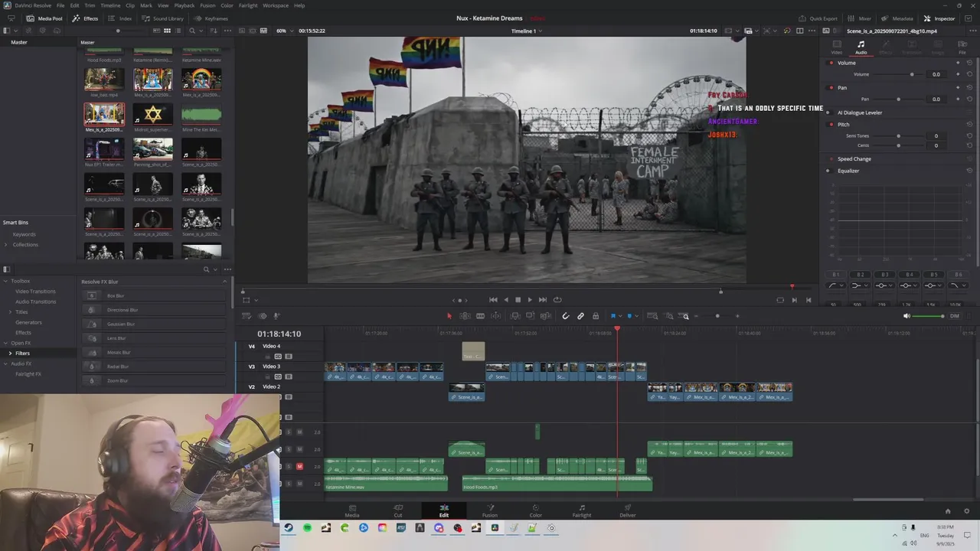Go to the Color page

pyautogui.click(x=535, y=510)
